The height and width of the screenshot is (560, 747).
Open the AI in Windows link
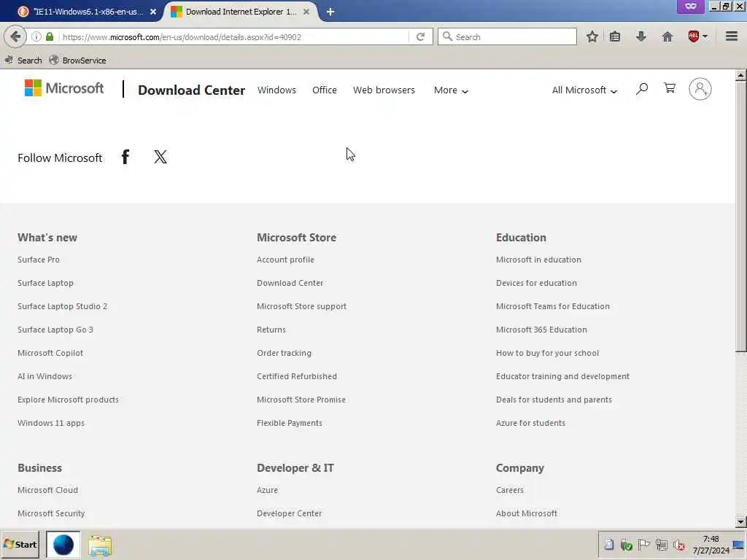tap(44, 376)
